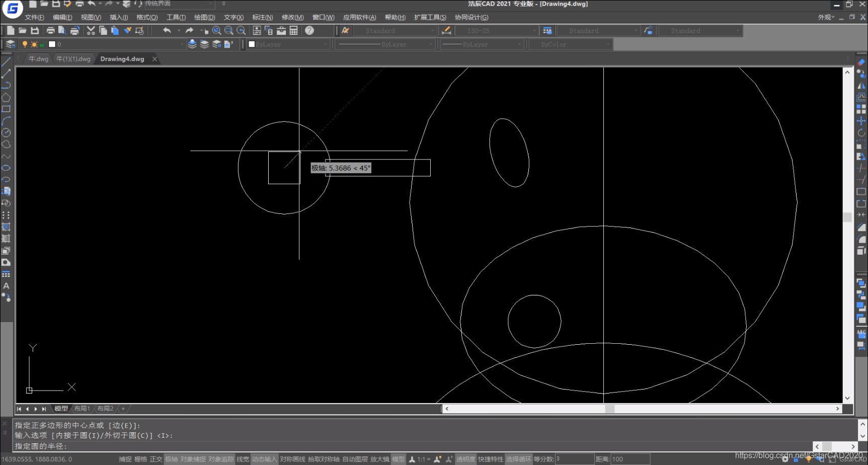This screenshot has height=465, width=868.
Task: Click the Erase tool in modify toolbar
Action: (x=861, y=62)
